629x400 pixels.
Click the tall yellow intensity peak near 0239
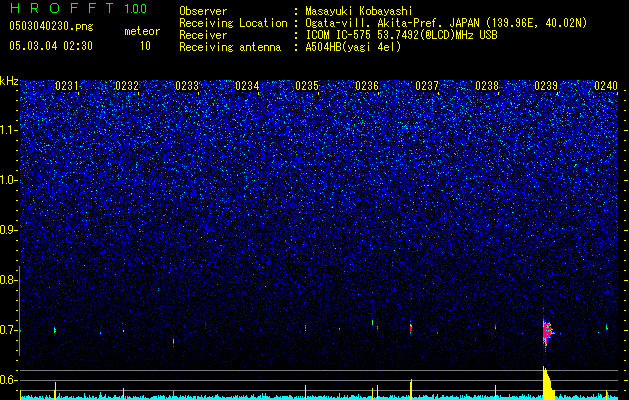point(548,383)
